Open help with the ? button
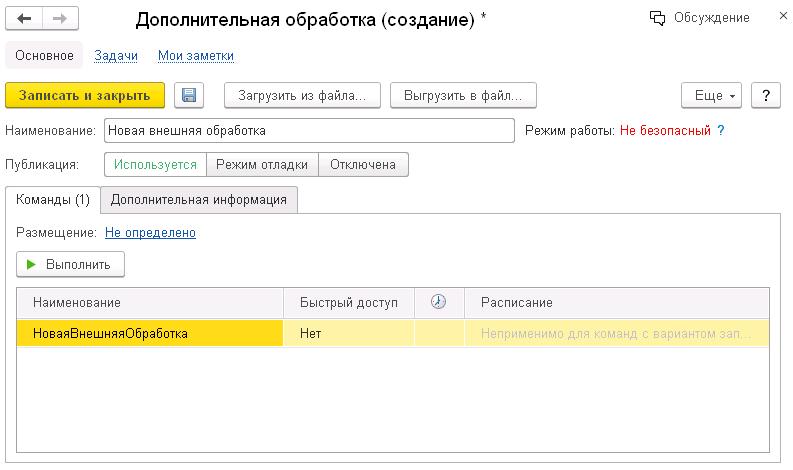 click(x=766, y=95)
